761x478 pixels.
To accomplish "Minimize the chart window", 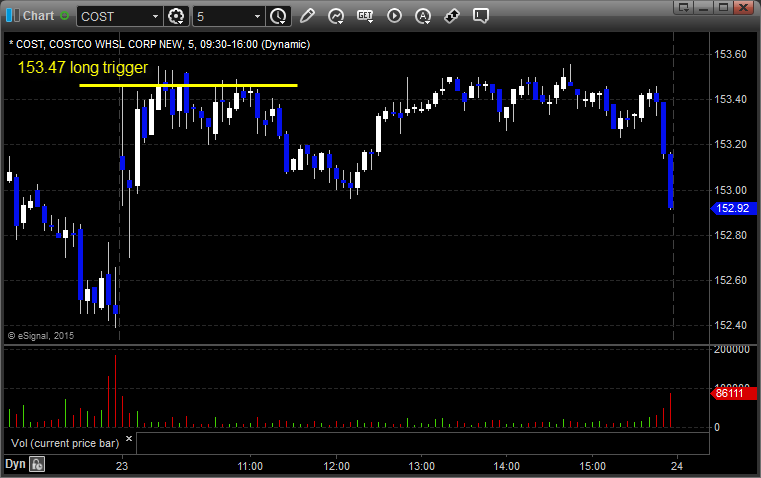I will 704,7.
